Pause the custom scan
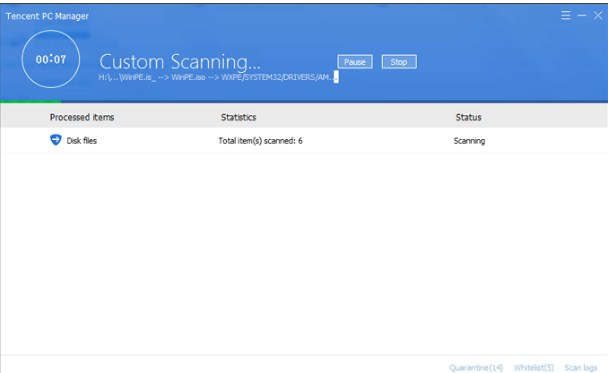 355,62
